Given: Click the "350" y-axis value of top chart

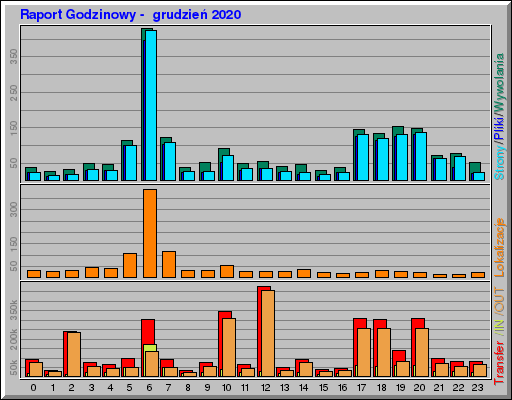Looking at the screenshot, I should pos(14,56).
